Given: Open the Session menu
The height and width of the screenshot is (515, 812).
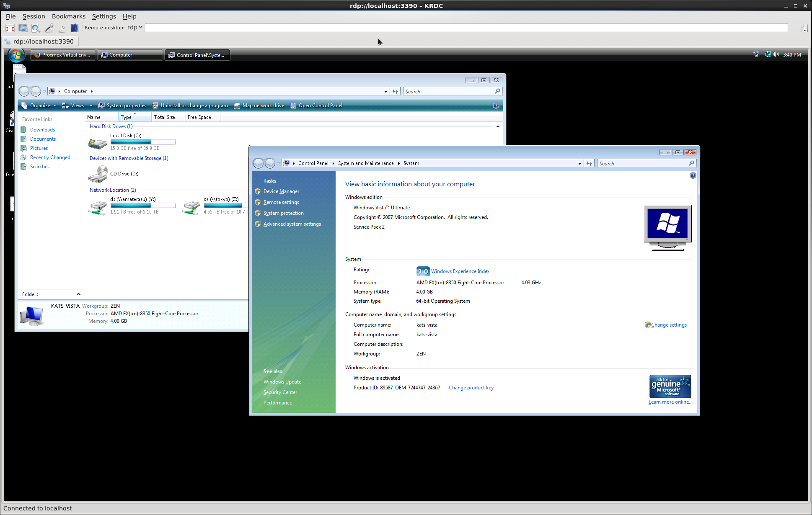Looking at the screenshot, I should (x=34, y=16).
